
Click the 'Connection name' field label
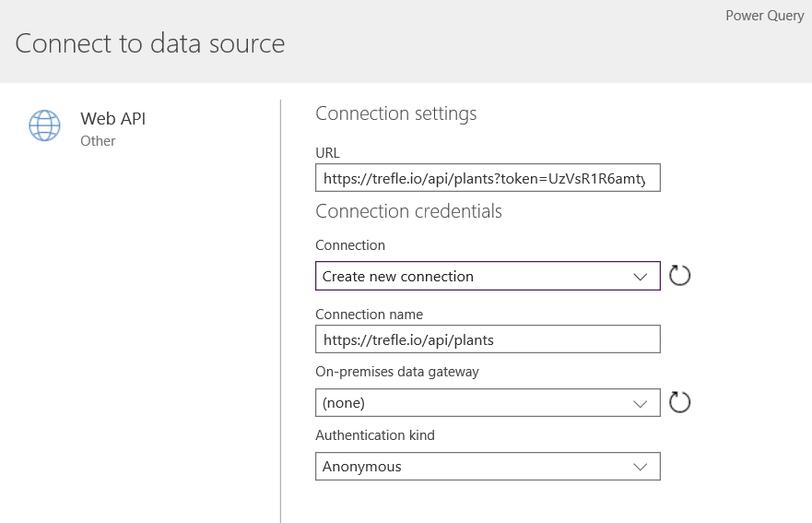point(369,315)
